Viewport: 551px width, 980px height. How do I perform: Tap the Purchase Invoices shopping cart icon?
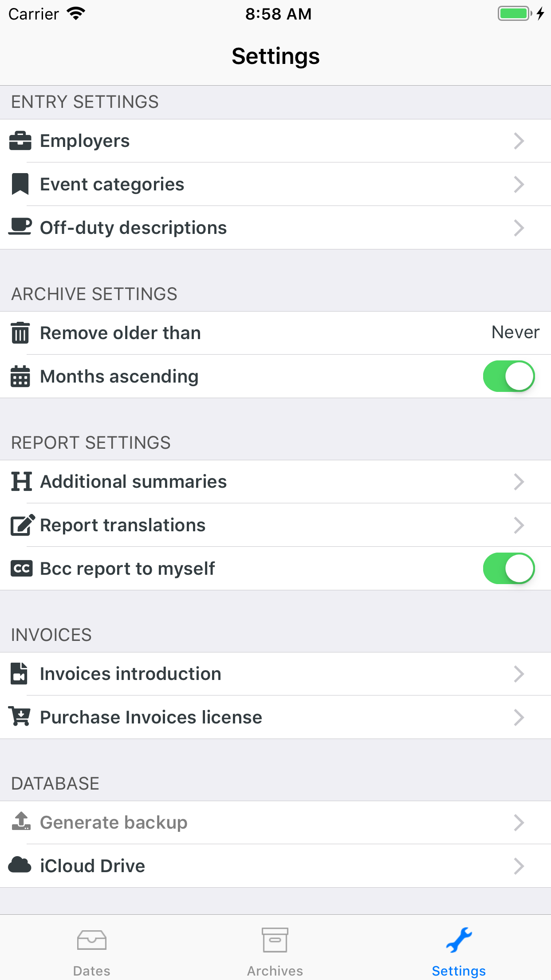[20, 717]
